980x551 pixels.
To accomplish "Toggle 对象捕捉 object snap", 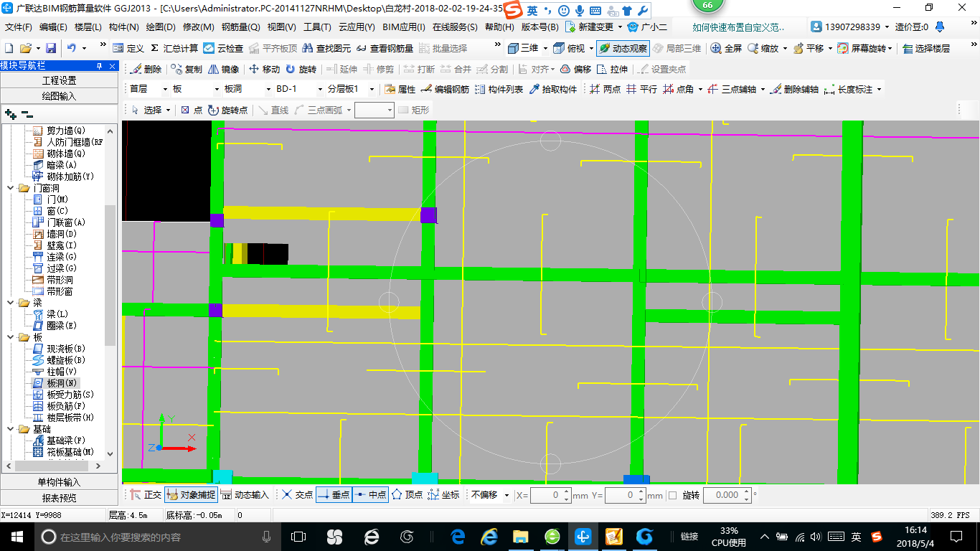I will [x=190, y=494].
